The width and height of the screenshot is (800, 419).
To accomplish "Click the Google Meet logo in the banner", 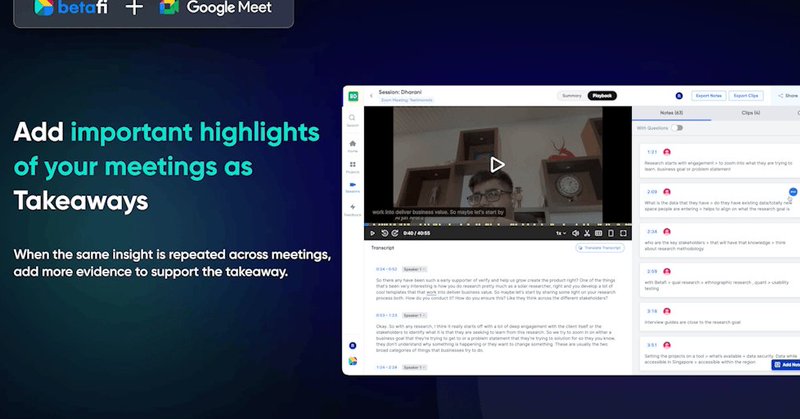I will click(216, 7).
